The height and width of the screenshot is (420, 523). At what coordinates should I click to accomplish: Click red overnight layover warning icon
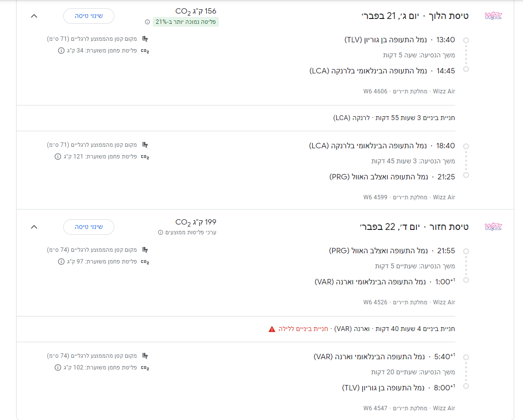272,329
